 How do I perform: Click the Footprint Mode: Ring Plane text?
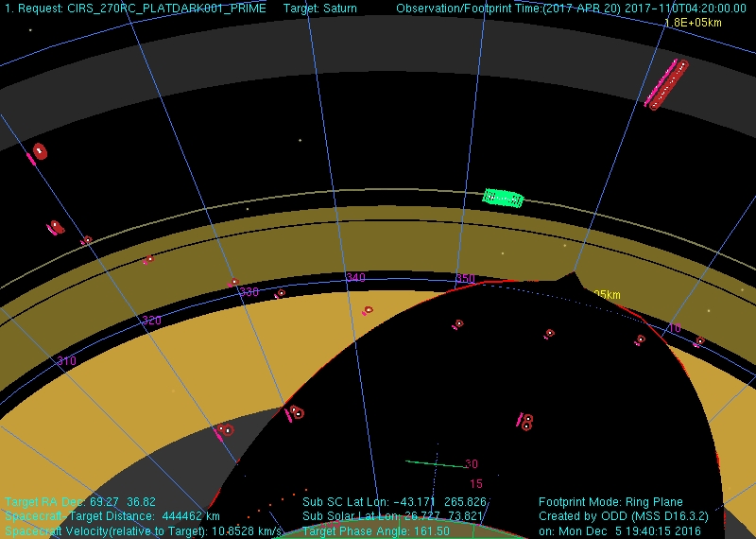(x=610, y=502)
